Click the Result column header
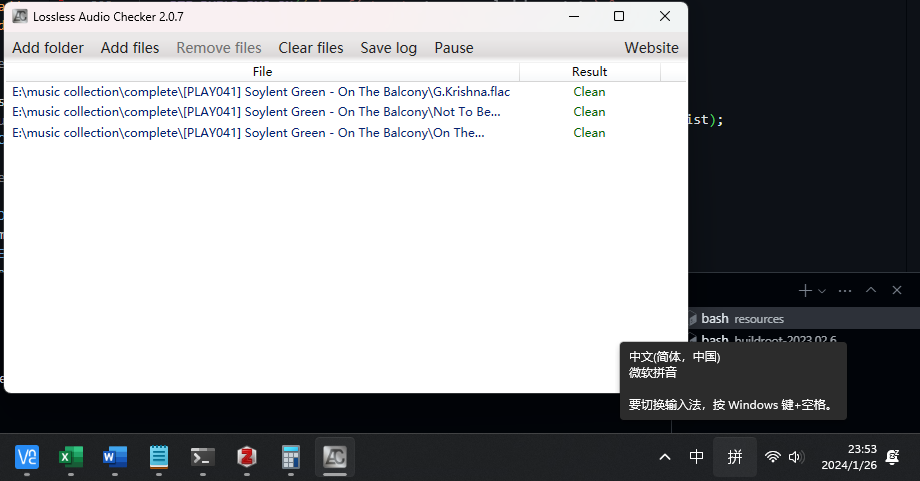920x481 pixels. click(x=590, y=72)
